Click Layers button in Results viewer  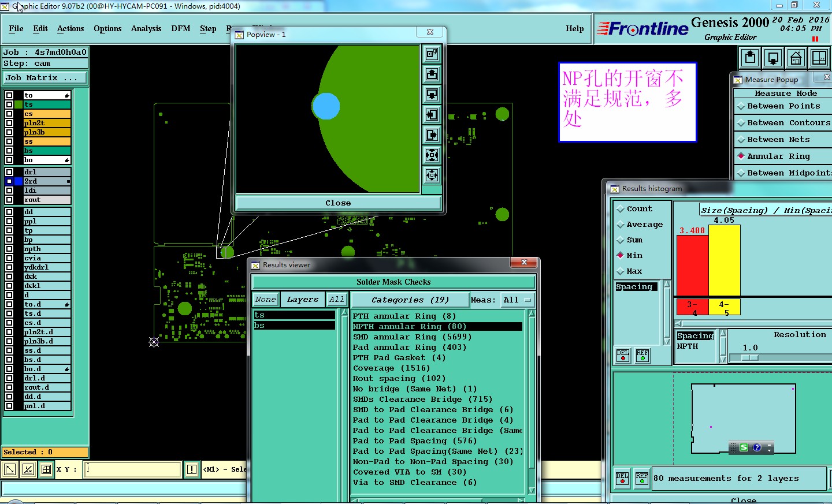coord(303,300)
